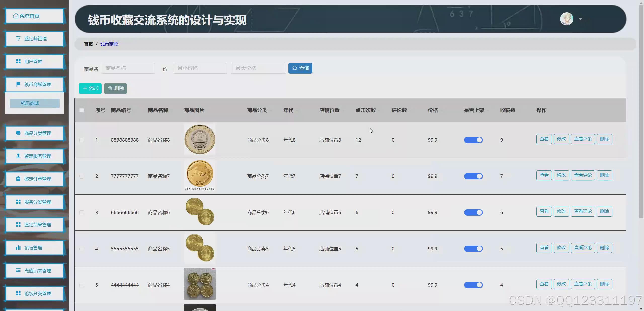Click the 鉴定订单管理 document icon

(x=18, y=179)
